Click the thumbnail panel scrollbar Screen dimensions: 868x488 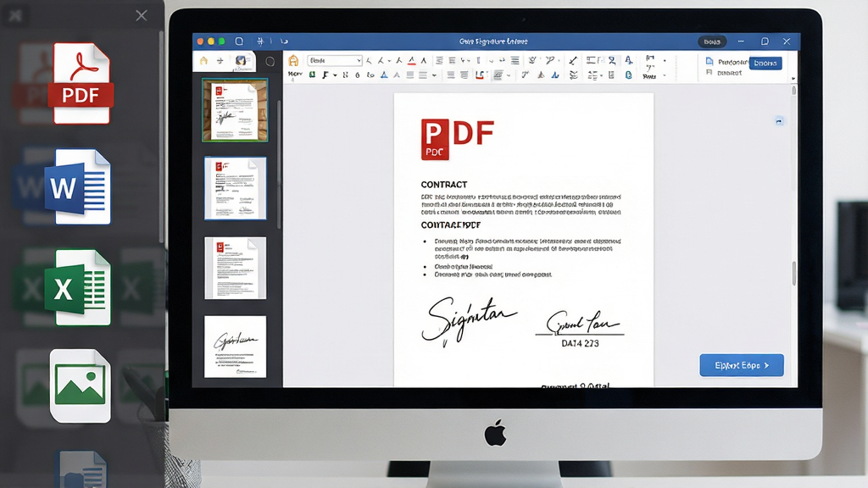(x=278, y=165)
